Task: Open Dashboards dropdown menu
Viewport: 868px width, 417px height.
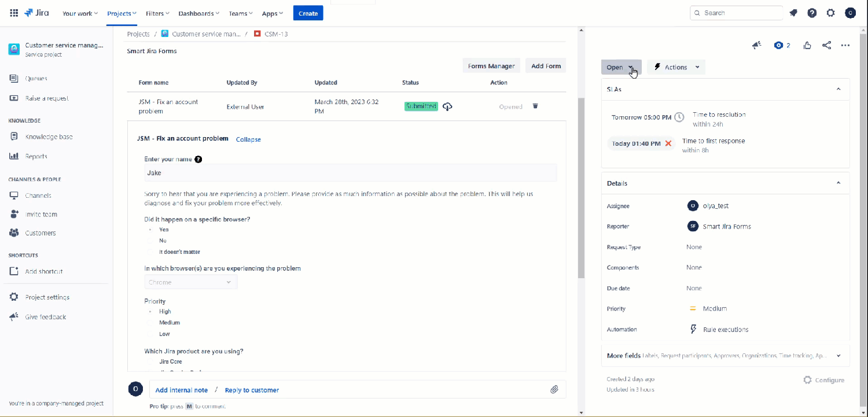Action: click(198, 13)
